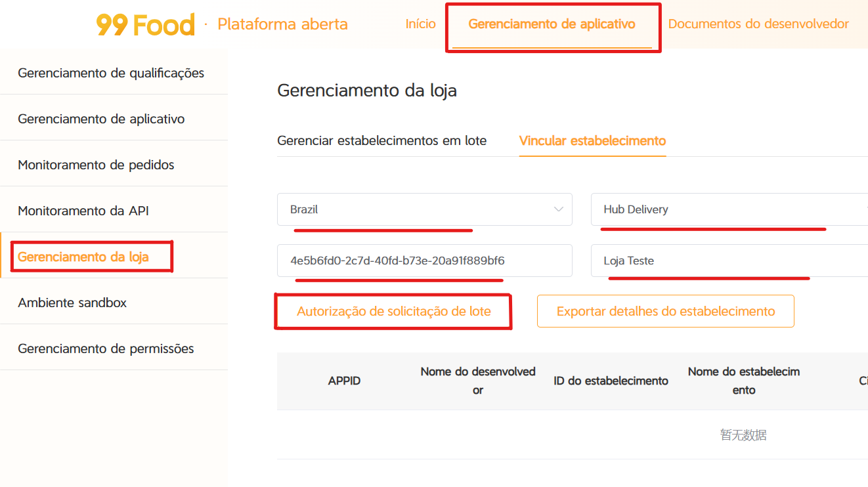Open Gerenciamento de aplicativo in top navigation
This screenshot has height=487, width=868.
coord(552,24)
